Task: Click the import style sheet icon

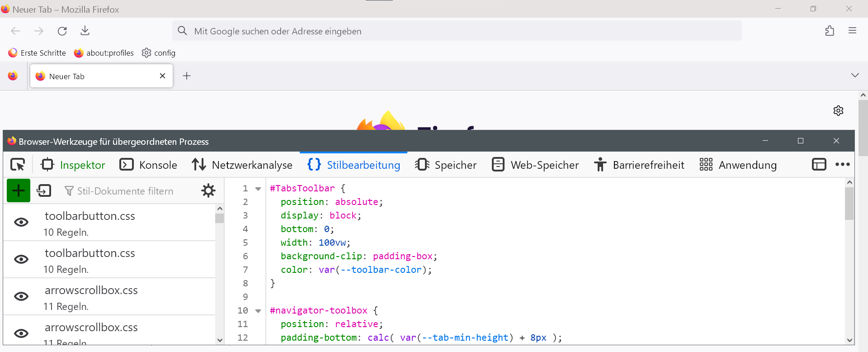Action: click(x=44, y=190)
